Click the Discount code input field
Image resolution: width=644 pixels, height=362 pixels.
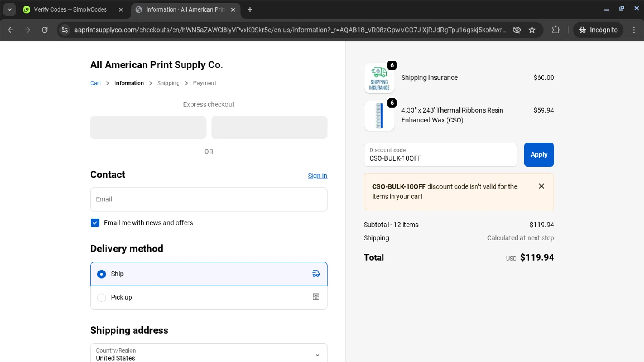tap(440, 155)
